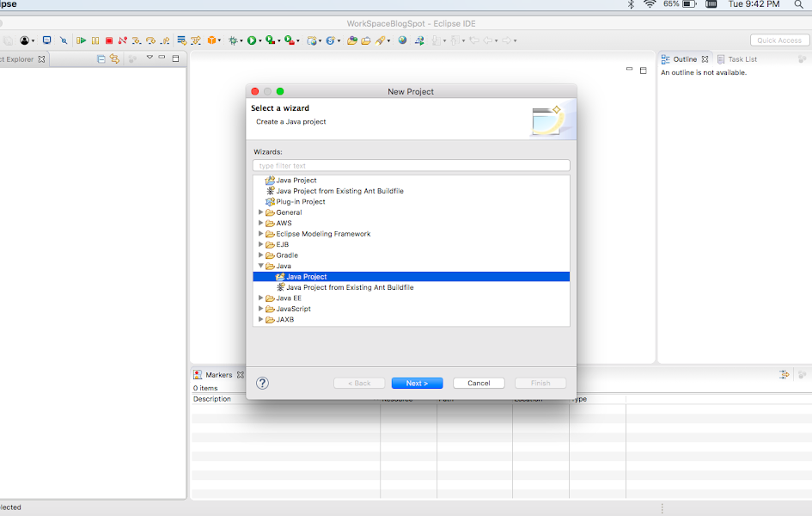This screenshot has width=812, height=516.
Task: Click the green Run button icon
Action: pyautogui.click(x=251, y=40)
